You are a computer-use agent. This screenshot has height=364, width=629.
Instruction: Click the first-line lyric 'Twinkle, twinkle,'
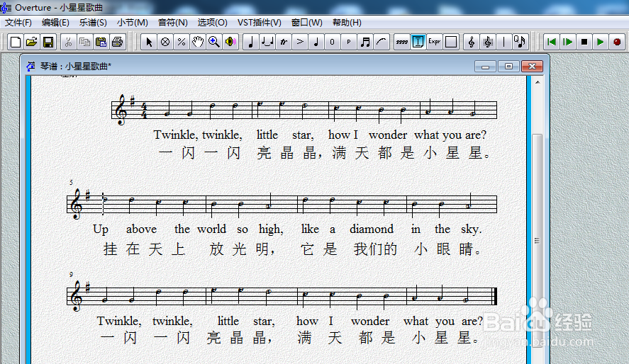tap(198, 135)
